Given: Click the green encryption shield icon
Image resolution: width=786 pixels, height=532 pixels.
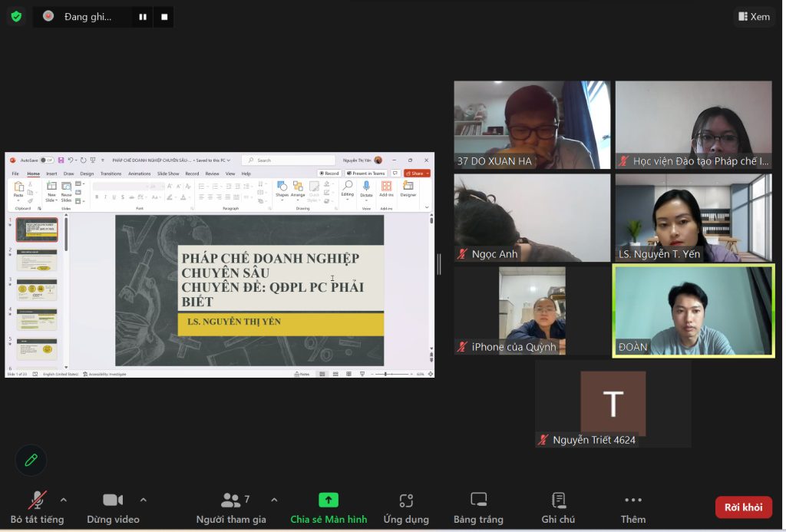Looking at the screenshot, I should point(16,16).
